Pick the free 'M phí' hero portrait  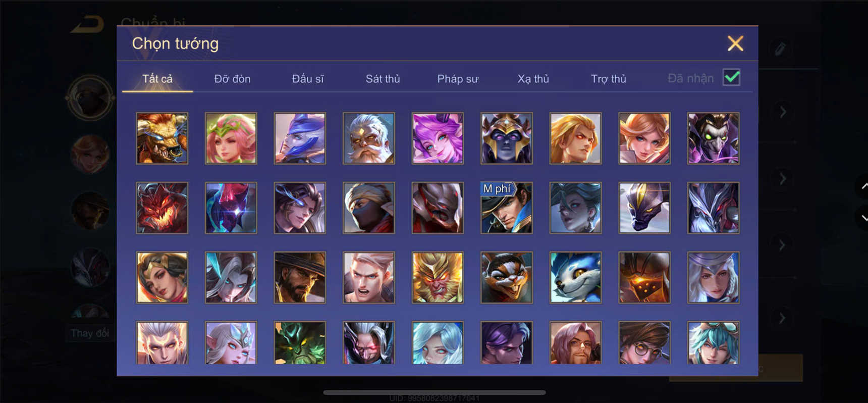click(x=507, y=208)
